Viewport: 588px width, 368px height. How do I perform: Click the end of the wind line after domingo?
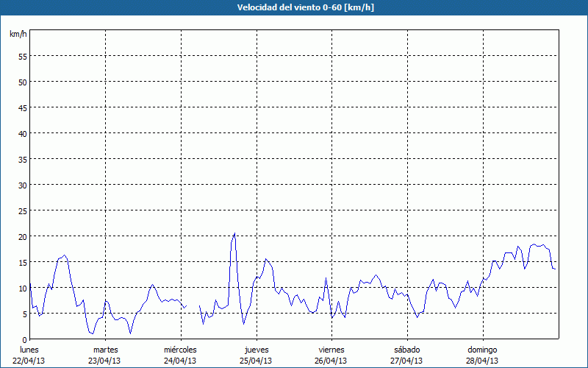pos(554,269)
